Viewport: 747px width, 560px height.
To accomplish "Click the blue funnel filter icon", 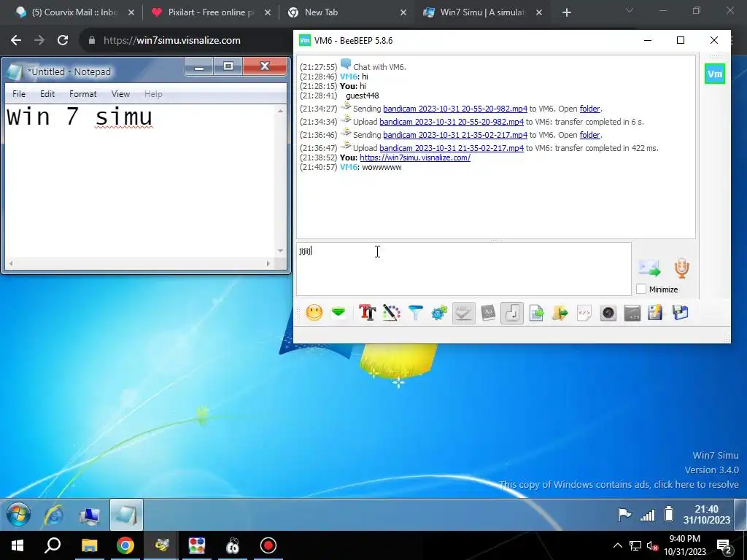I will pos(415,313).
